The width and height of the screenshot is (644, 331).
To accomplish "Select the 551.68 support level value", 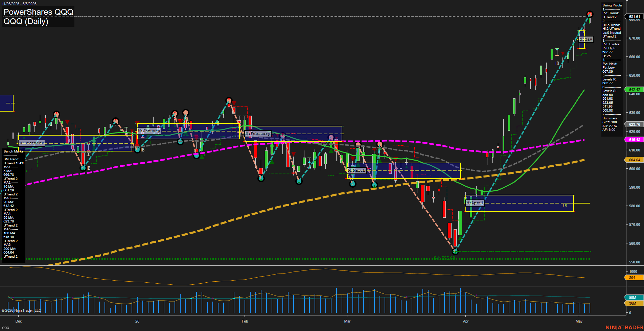I will coord(607,99).
